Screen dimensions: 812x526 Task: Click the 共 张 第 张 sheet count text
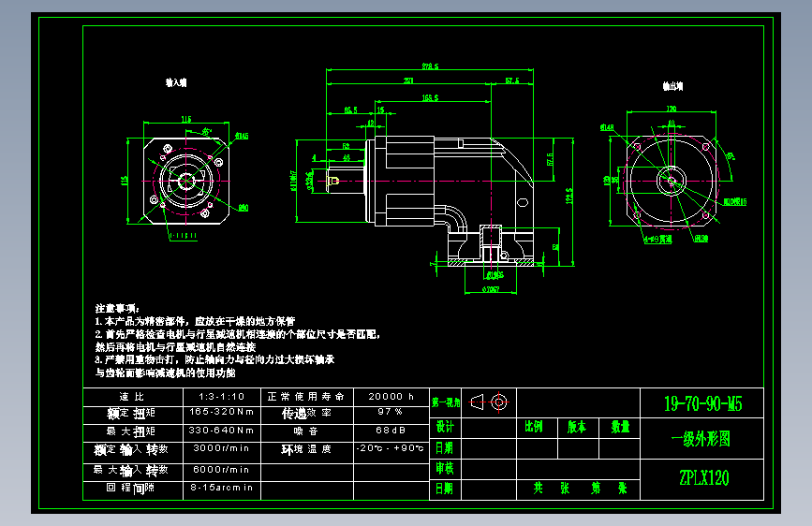pos(581,489)
